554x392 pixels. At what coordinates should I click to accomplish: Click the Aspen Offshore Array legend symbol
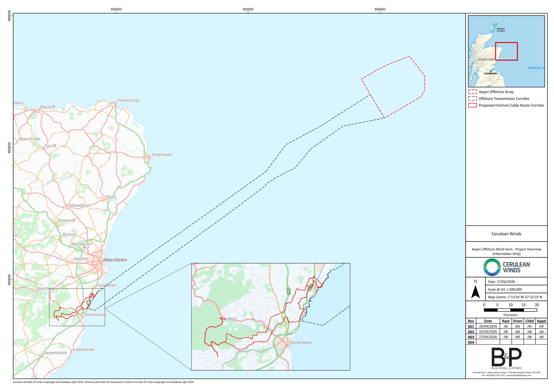coord(472,92)
